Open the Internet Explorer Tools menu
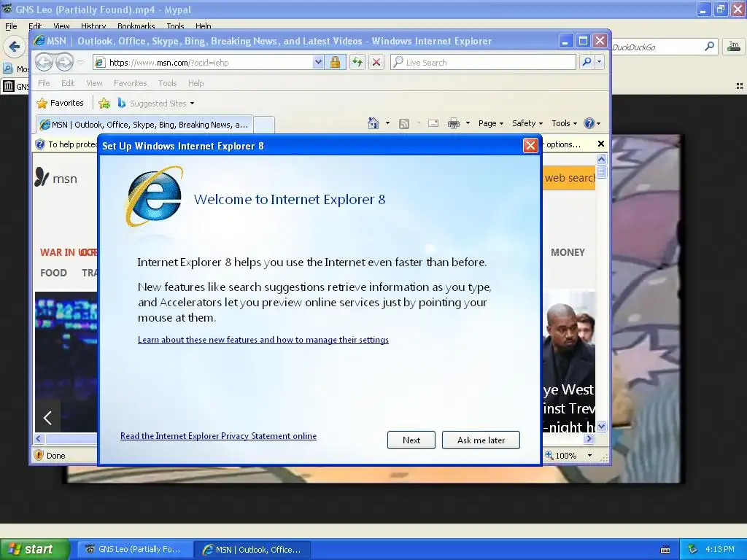747x560 pixels. coord(167,83)
